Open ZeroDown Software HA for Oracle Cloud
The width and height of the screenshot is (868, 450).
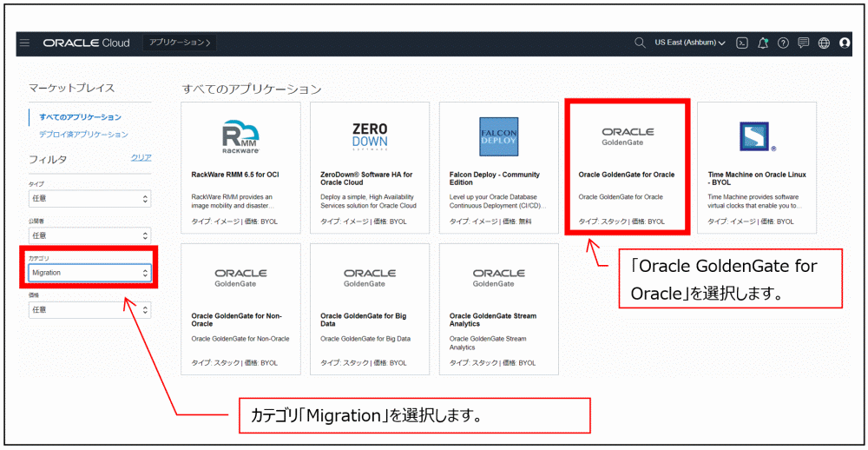pos(366,178)
